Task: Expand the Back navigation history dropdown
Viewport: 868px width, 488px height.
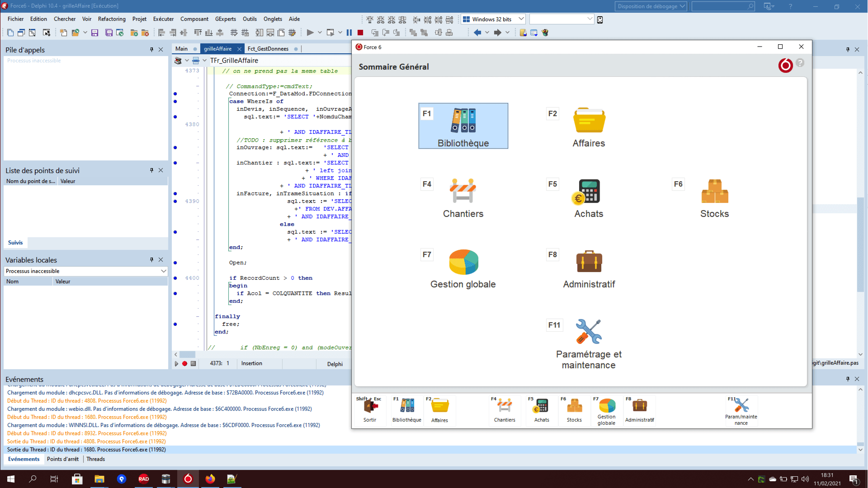Action: click(x=487, y=33)
